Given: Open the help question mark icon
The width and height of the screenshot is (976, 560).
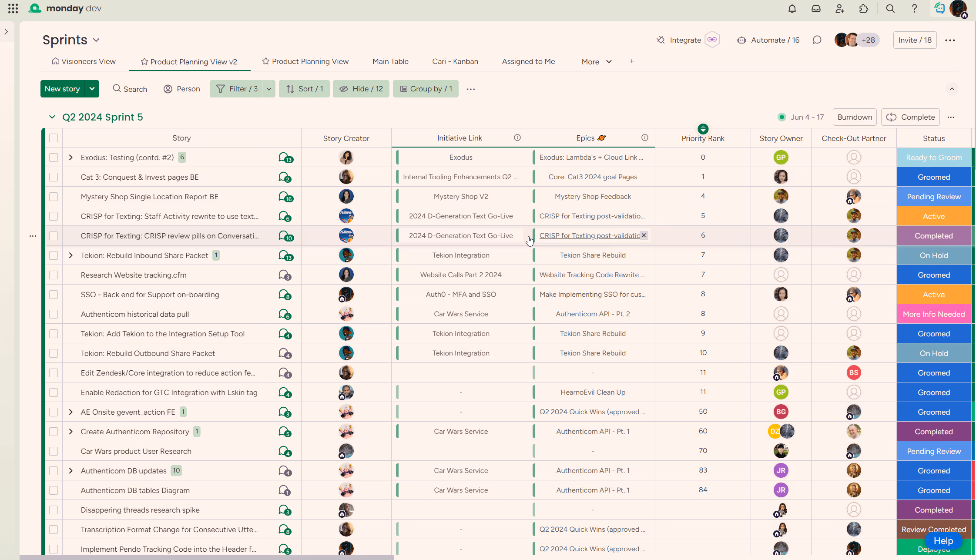Looking at the screenshot, I should coord(914,9).
